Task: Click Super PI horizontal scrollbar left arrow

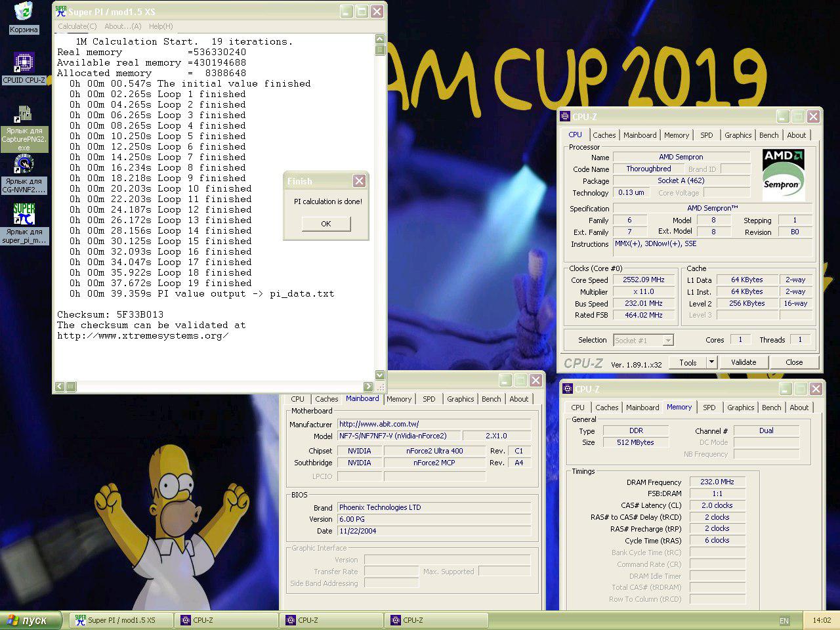Action: coord(60,387)
